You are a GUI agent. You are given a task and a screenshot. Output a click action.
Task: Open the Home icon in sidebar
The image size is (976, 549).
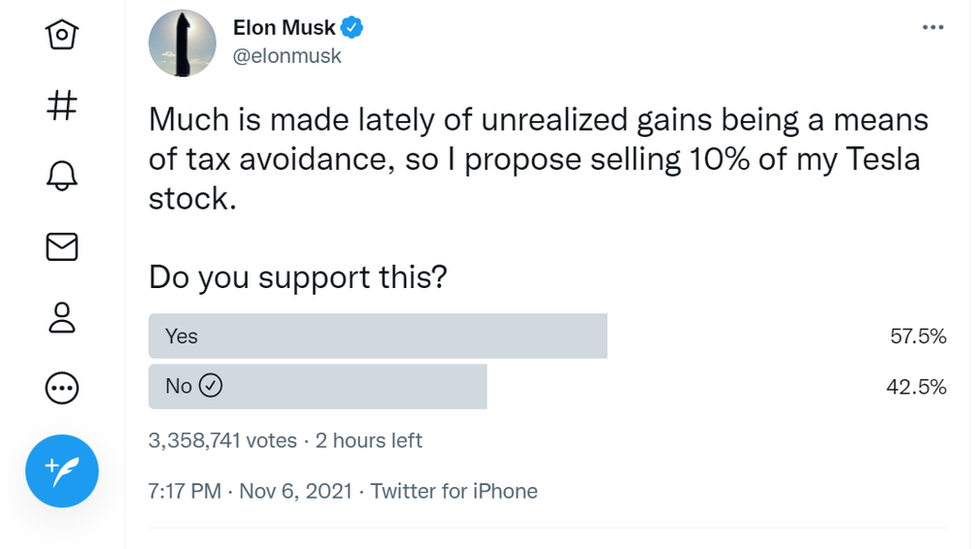click(62, 35)
